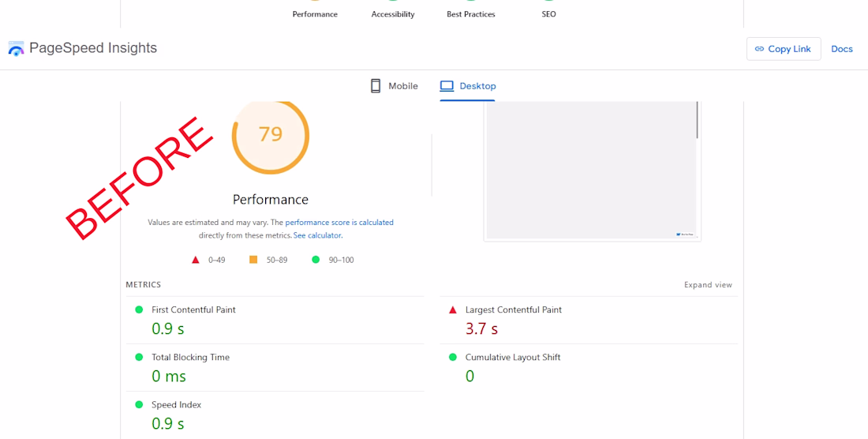Click the desktop monitor icon
This screenshot has height=439, width=868.
click(447, 86)
